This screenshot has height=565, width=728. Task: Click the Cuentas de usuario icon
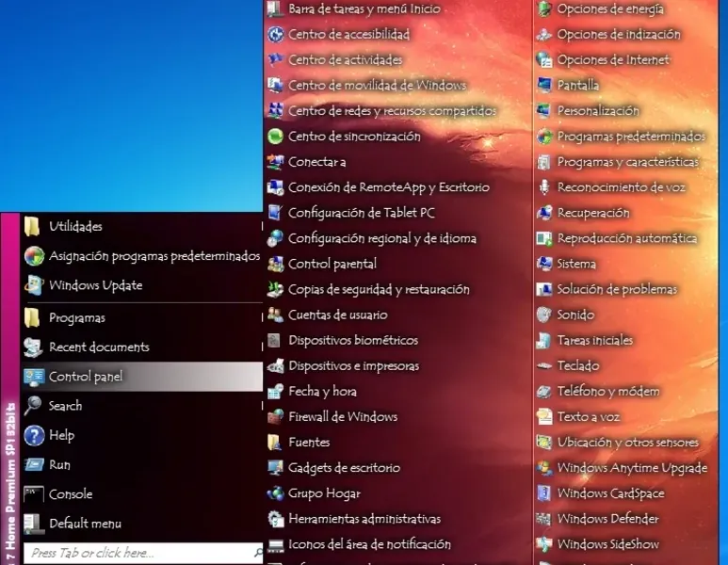click(276, 315)
